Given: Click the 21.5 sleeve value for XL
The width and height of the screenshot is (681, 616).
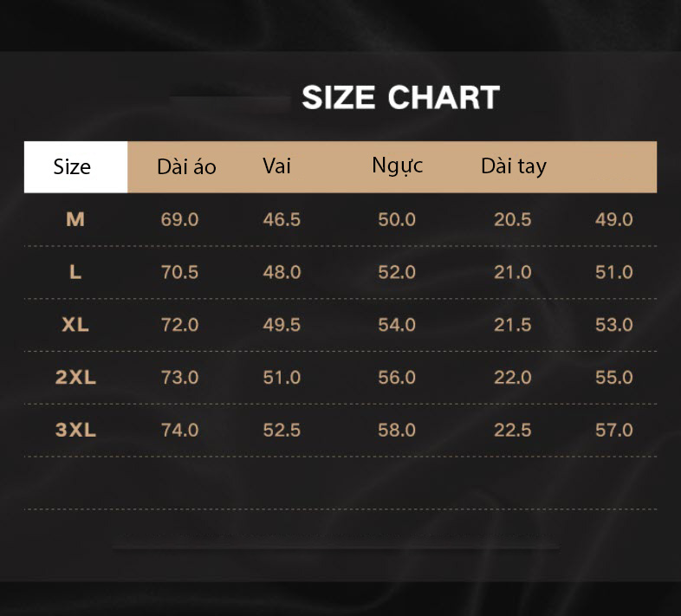Looking at the screenshot, I should click(x=513, y=325).
